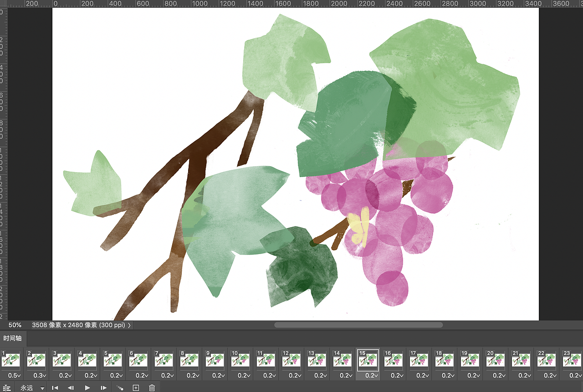Screen dimensions: 583x392
Task: Play the frame animation
Action: (87, 388)
